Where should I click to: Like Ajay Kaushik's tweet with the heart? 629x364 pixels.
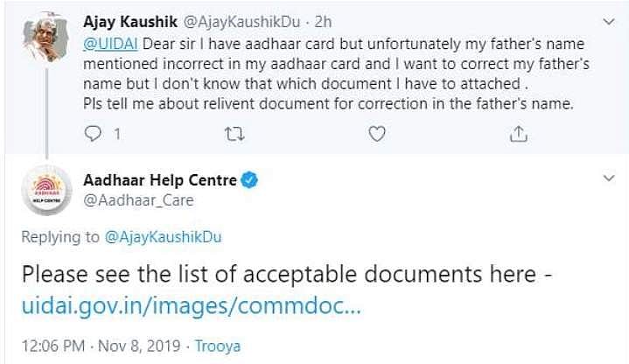[376, 134]
